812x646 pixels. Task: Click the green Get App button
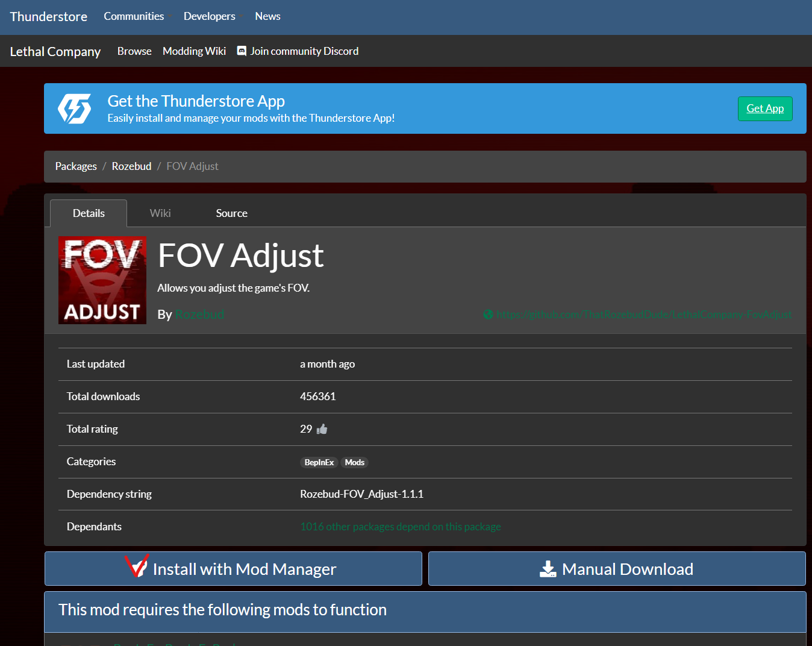(x=765, y=108)
